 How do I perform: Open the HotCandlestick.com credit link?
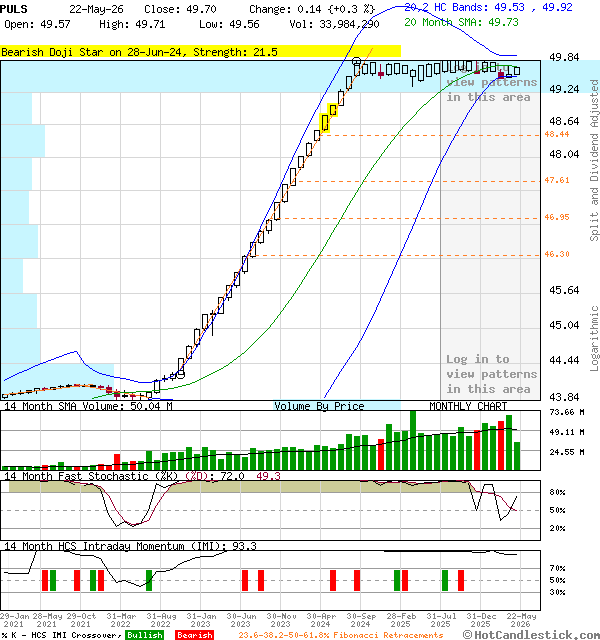point(531,635)
